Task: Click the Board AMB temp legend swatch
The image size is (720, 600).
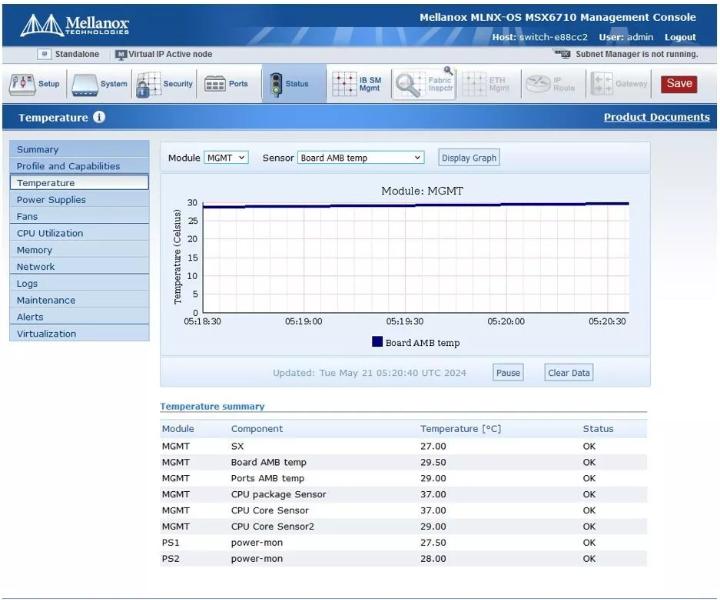Action: click(x=377, y=342)
